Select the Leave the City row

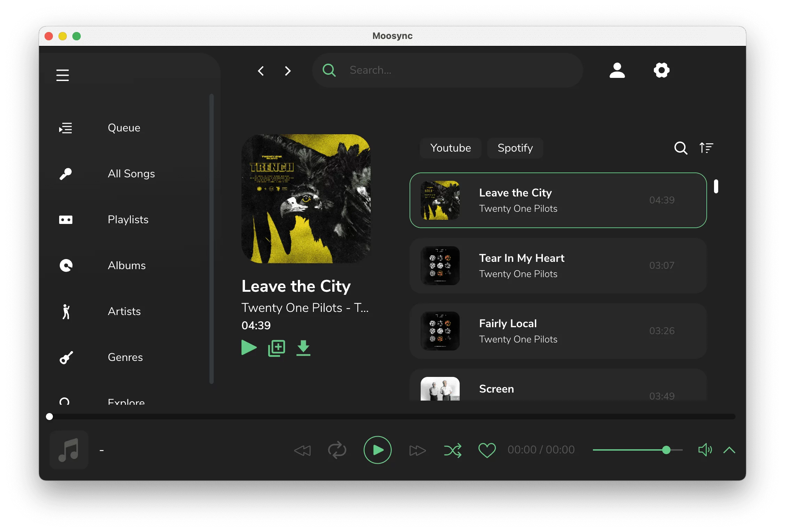click(558, 200)
